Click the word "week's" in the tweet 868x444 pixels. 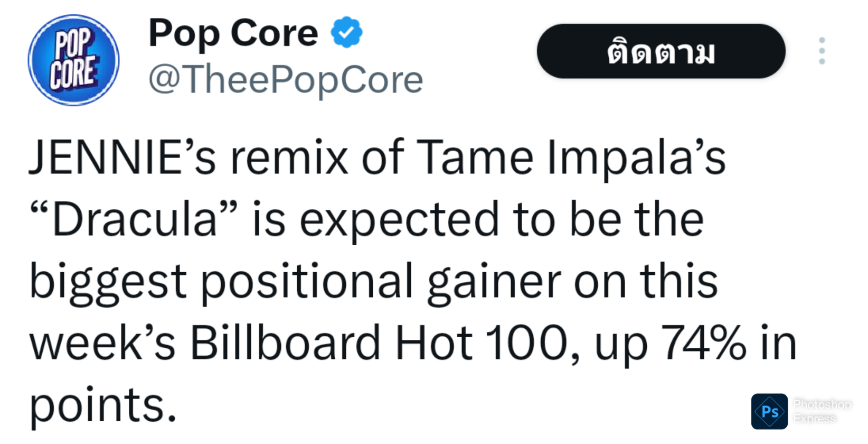[x=102, y=344]
